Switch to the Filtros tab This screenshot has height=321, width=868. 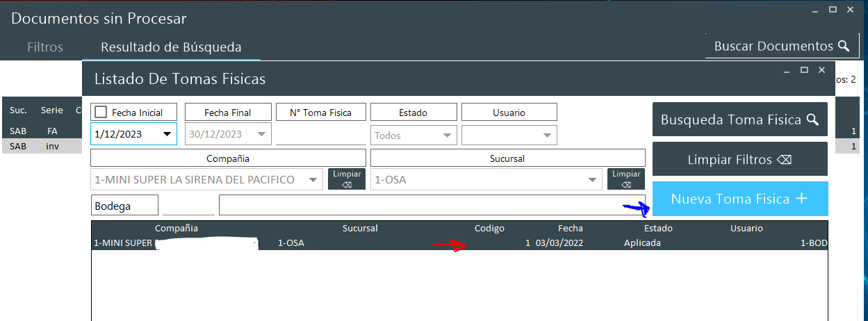click(45, 47)
